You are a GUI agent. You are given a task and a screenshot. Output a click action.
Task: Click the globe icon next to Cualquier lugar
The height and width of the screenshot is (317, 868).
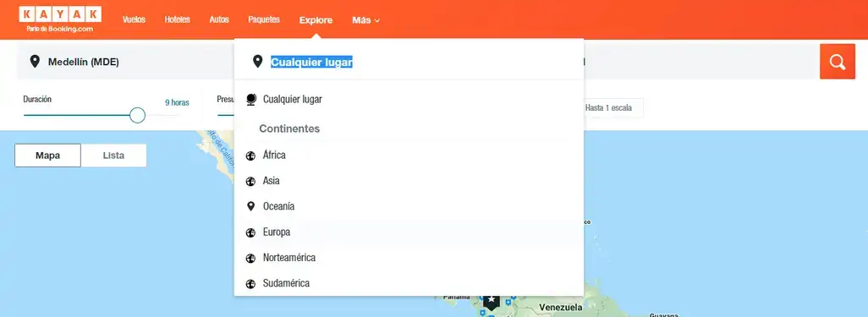(251, 100)
